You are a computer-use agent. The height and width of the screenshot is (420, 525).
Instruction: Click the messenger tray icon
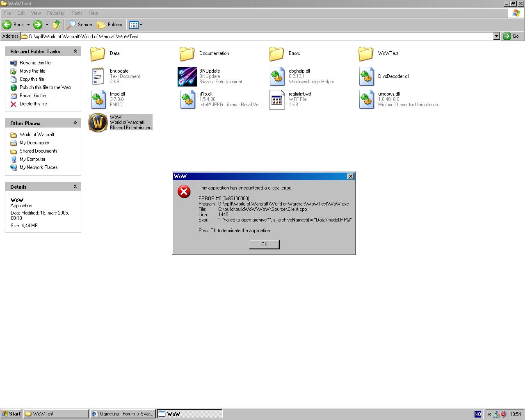coord(496,414)
